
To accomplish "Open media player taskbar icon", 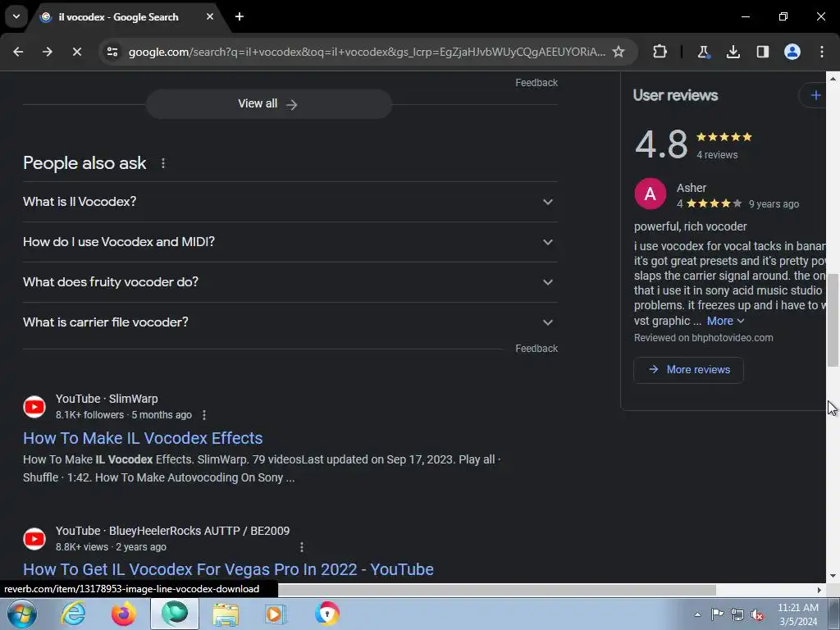I will tap(276, 614).
